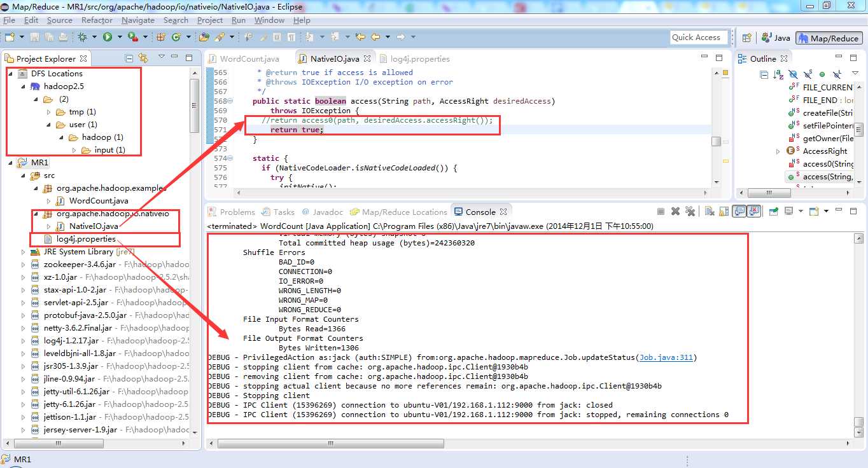Toggle Scroll Lock in the Console toolbar
868x468 pixels.
tap(724, 211)
